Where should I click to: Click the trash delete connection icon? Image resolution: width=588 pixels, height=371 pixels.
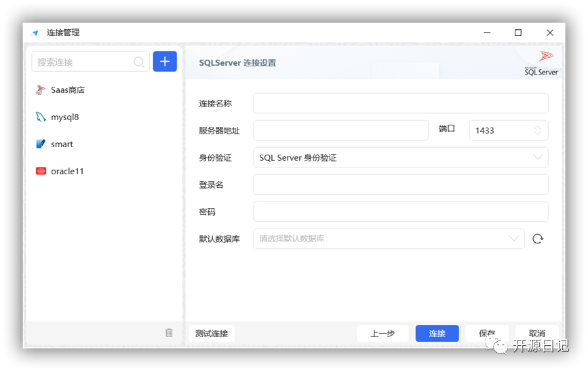[169, 333]
